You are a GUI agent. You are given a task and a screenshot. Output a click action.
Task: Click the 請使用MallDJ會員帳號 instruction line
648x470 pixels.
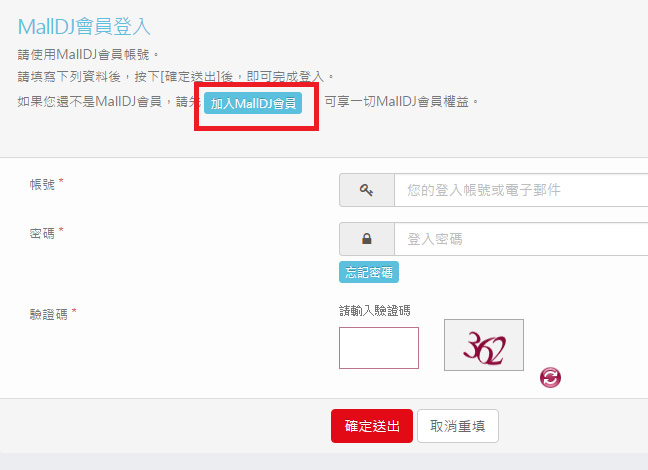(88, 55)
